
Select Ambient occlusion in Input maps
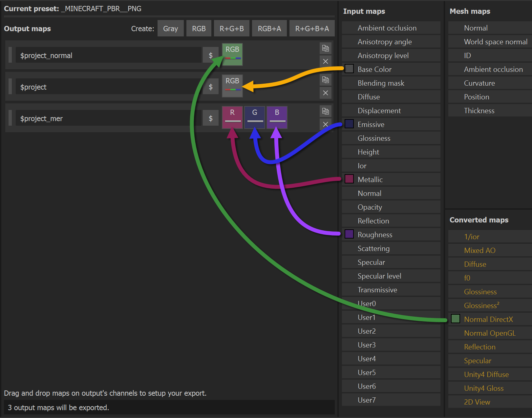387,28
